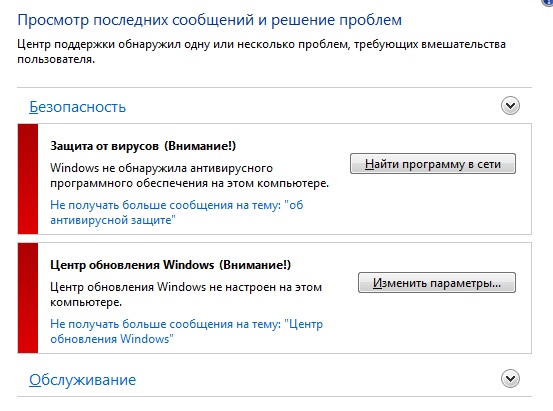Click the Найти программу в сети button
The image size is (553, 411).
coord(433,164)
